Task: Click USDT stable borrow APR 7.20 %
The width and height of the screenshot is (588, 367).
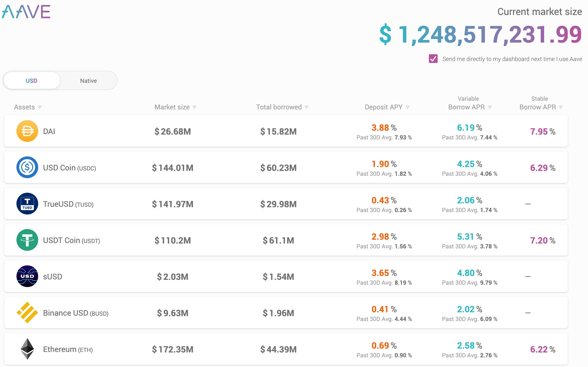Action: tap(543, 240)
